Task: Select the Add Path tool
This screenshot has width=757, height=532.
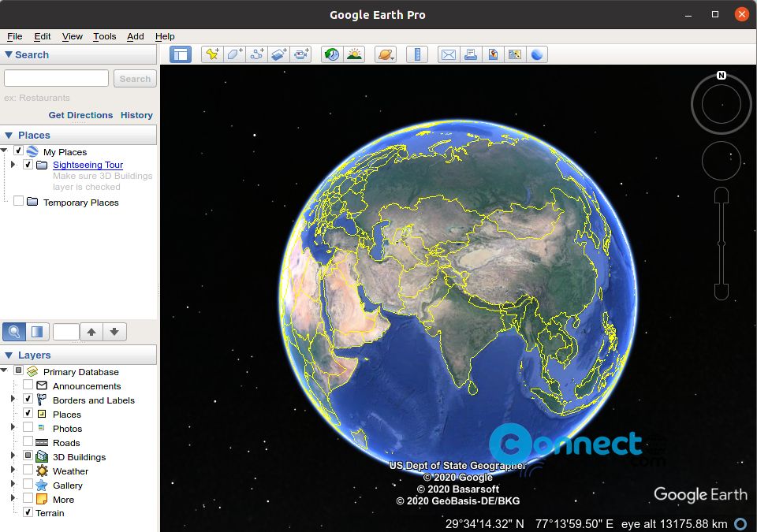Action: [x=256, y=54]
